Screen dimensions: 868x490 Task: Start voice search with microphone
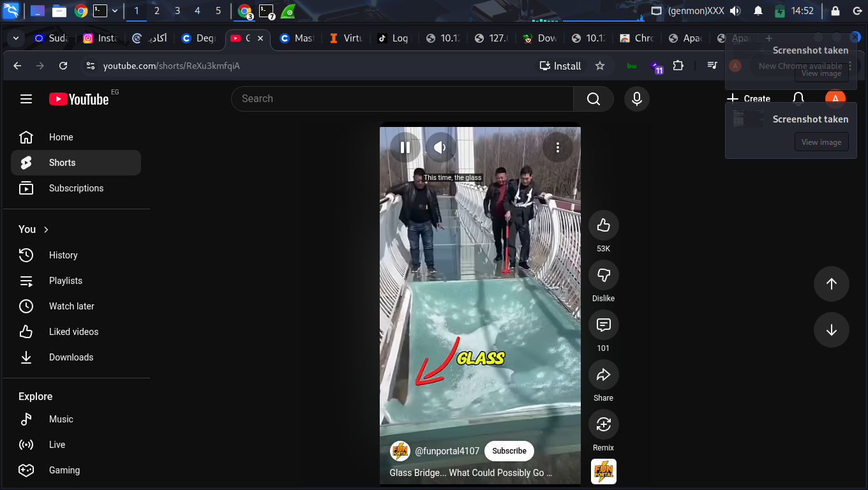(636, 99)
